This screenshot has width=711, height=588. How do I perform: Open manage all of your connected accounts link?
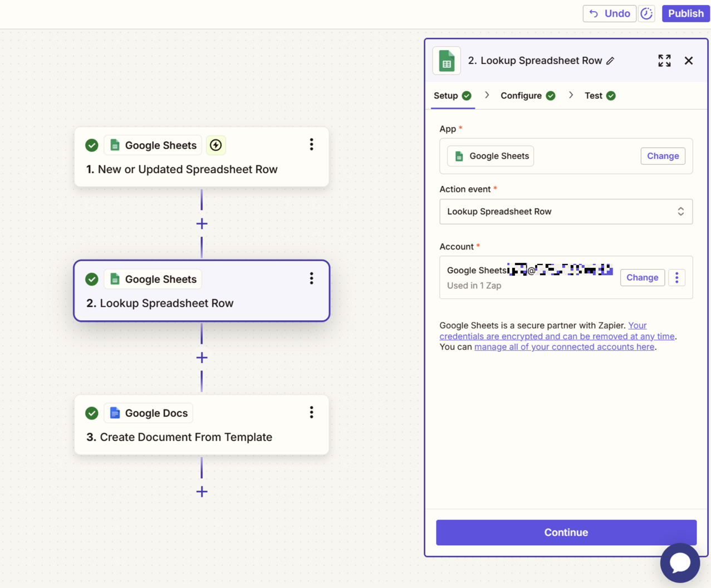[x=564, y=347]
